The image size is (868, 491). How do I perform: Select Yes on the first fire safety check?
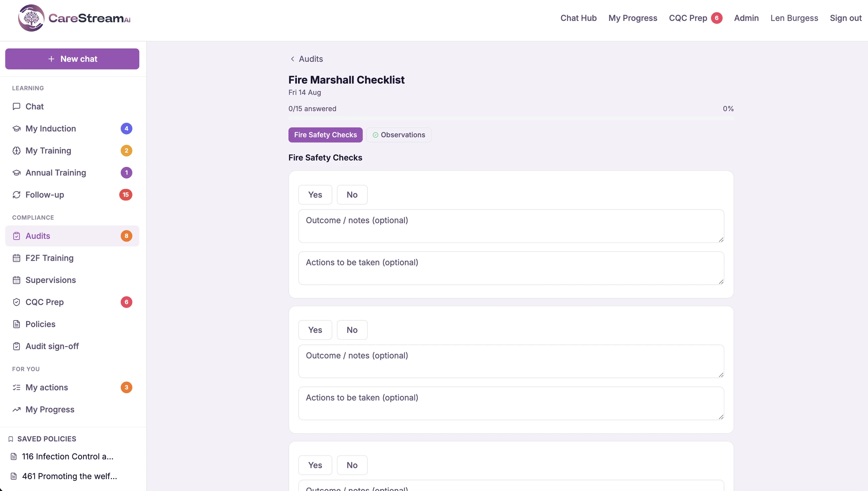[315, 195]
